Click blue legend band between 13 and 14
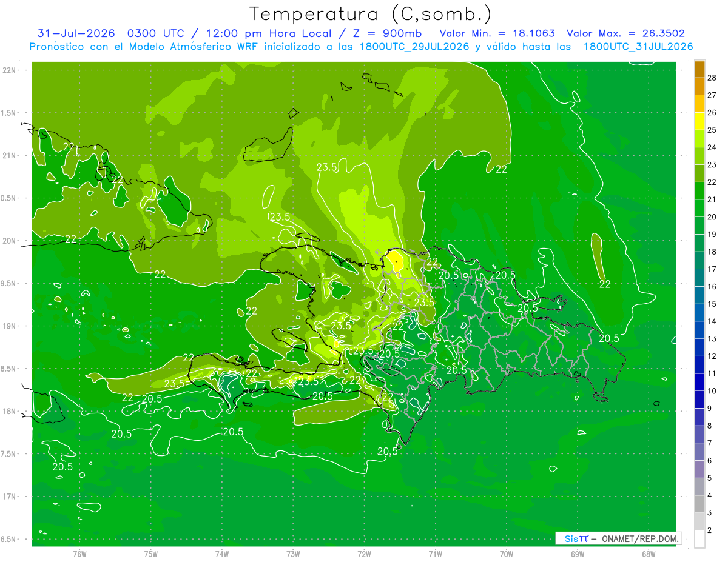Screen dimensions: 728x562 tap(699, 330)
